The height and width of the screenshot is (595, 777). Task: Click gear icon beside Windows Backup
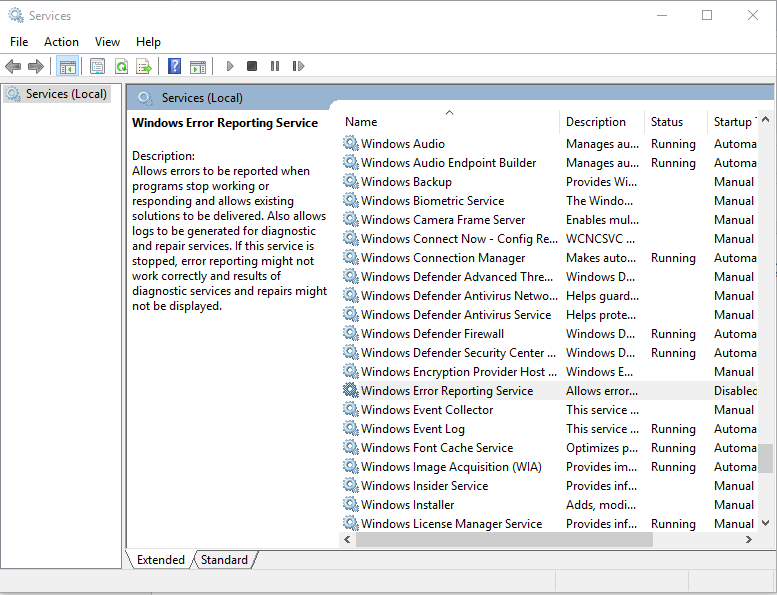point(351,181)
